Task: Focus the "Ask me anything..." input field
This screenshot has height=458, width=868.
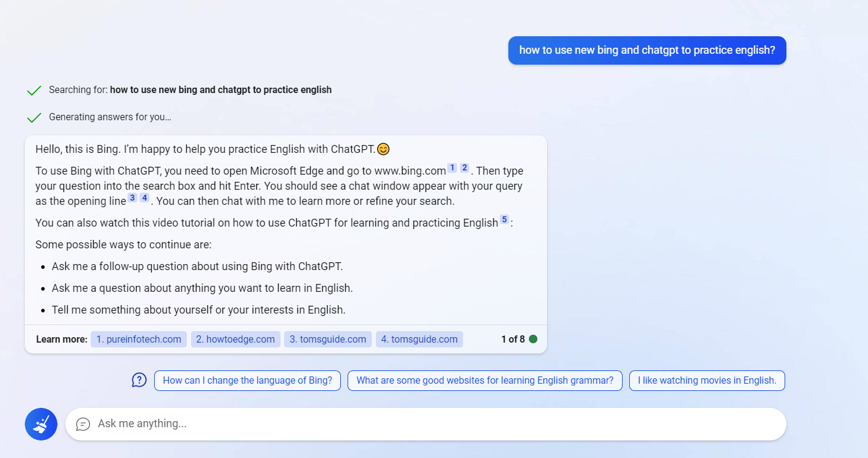Action: [x=426, y=424]
